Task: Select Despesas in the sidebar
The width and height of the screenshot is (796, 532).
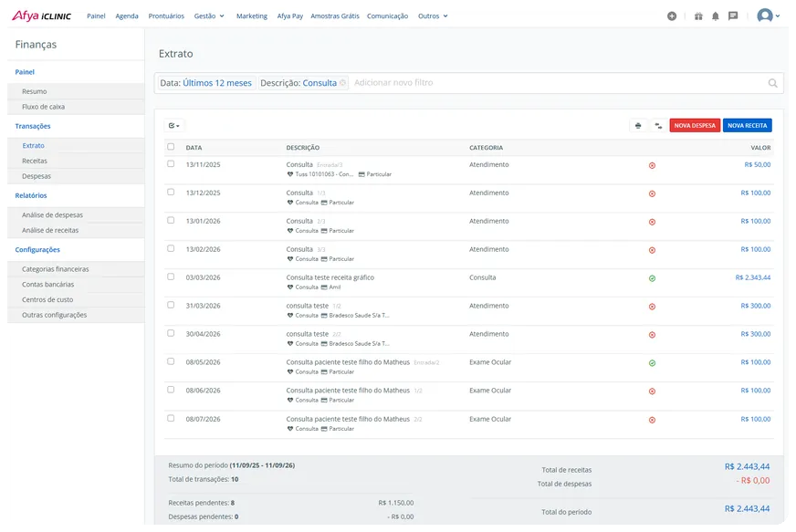Action: click(x=37, y=176)
